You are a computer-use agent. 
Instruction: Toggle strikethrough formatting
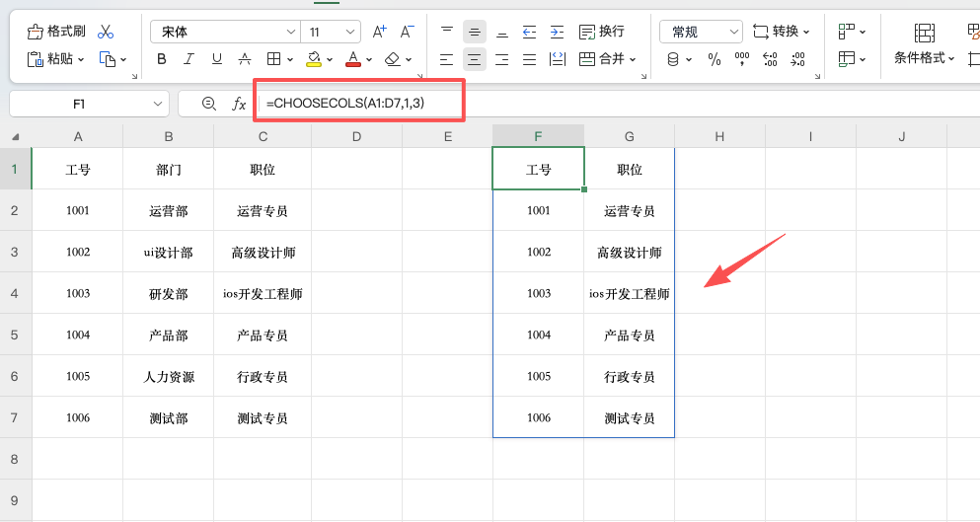point(245,59)
